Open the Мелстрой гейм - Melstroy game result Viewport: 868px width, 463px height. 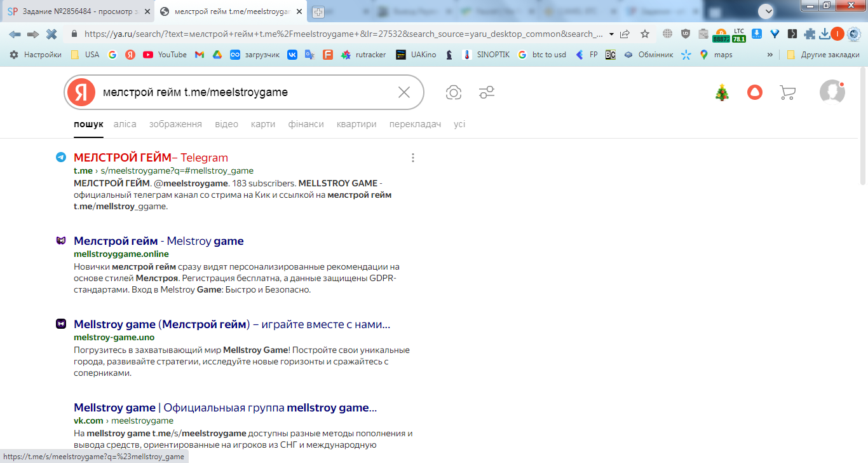coord(159,241)
